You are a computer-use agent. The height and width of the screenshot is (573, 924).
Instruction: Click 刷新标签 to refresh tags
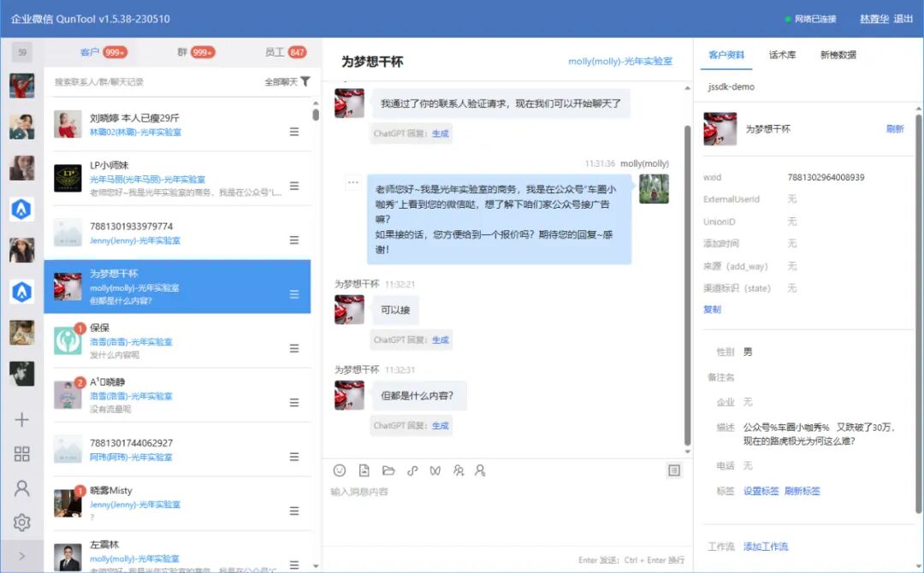pyautogui.click(x=802, y=491)
